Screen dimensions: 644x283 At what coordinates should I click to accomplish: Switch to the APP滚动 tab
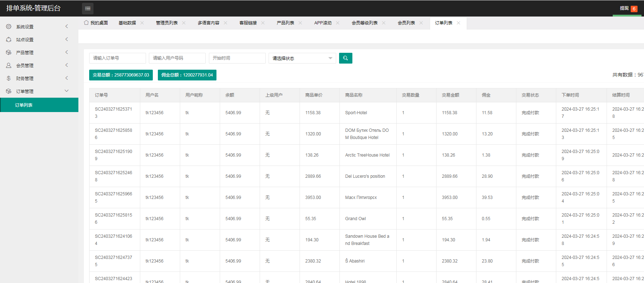[x=323, y=23]
